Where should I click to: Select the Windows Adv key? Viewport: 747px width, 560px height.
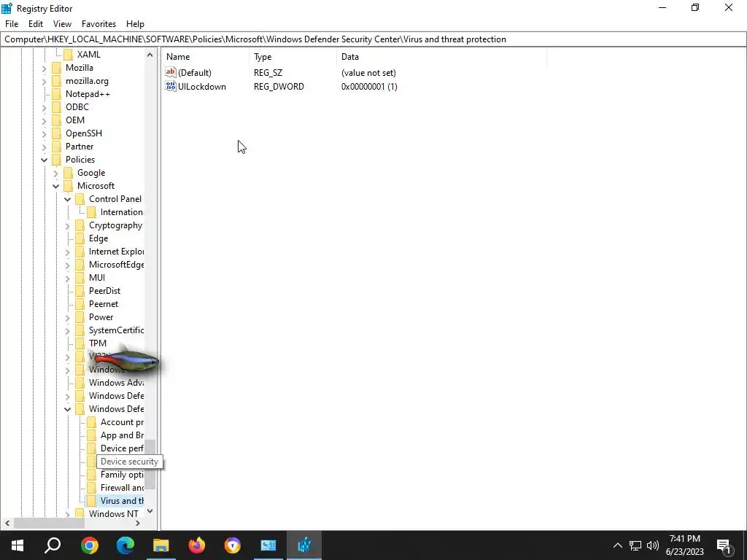pos(116,382)
